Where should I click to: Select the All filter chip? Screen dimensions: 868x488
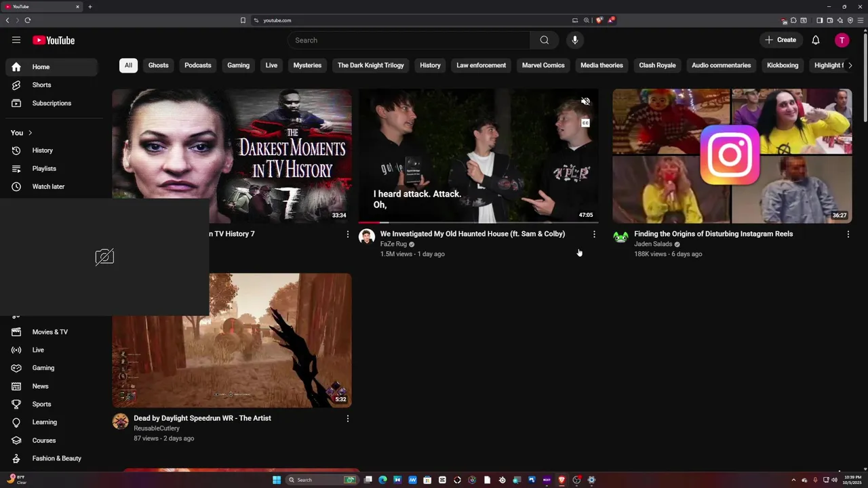point(128,65)
